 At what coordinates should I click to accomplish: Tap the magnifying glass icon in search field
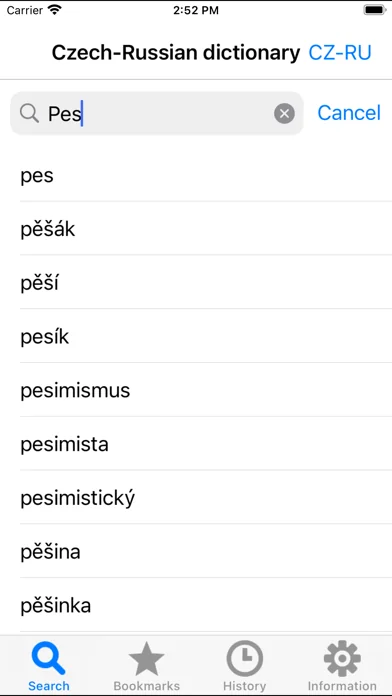(29, 114)
